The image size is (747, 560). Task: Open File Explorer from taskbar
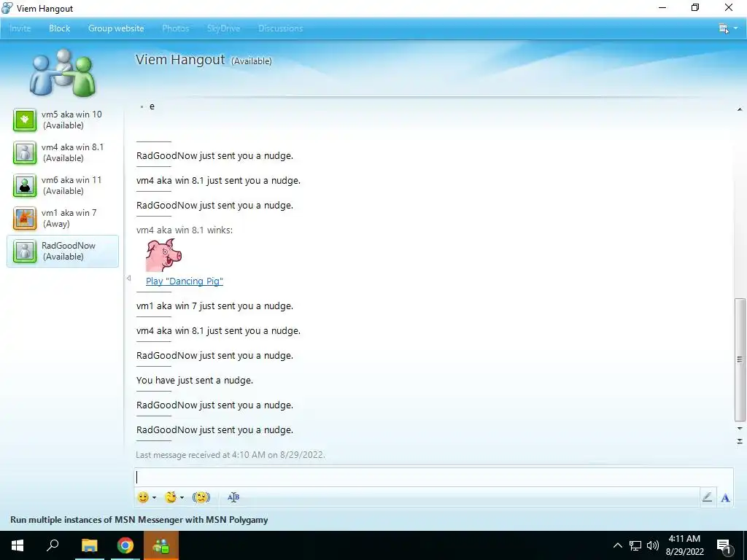coord(89,545)
